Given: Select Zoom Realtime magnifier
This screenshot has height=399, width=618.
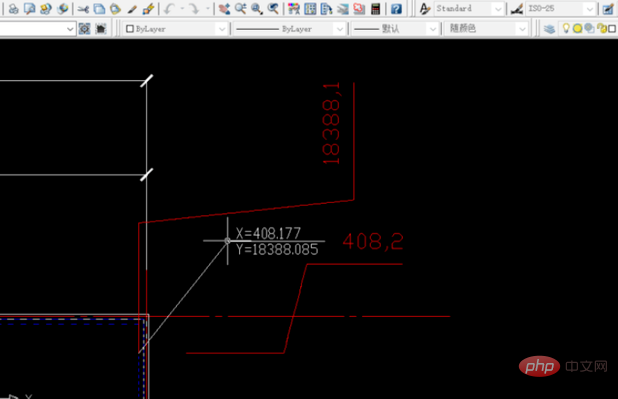Looking at the screenshot, I should tap(240, 9).
